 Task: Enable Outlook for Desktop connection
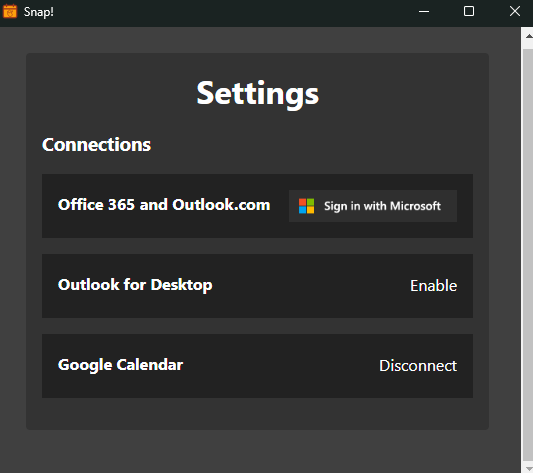(x=433, y=286)
